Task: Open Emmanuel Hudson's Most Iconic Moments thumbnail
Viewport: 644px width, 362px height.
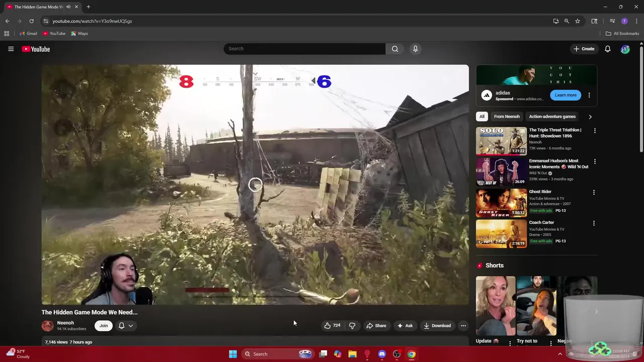Action: tap(501, 171)
